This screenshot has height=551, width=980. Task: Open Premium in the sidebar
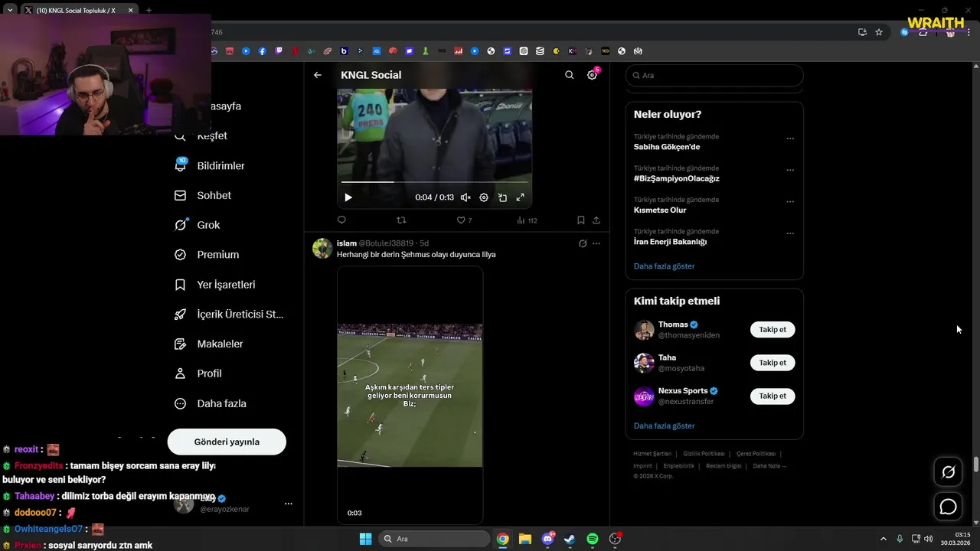(x=207, y=255)
